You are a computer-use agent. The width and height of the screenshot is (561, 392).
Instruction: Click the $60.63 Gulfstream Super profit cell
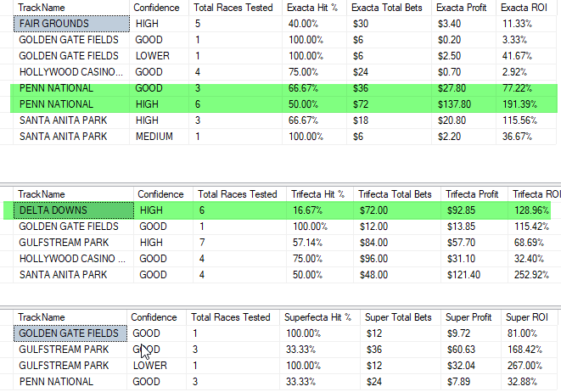click(471, 350)
